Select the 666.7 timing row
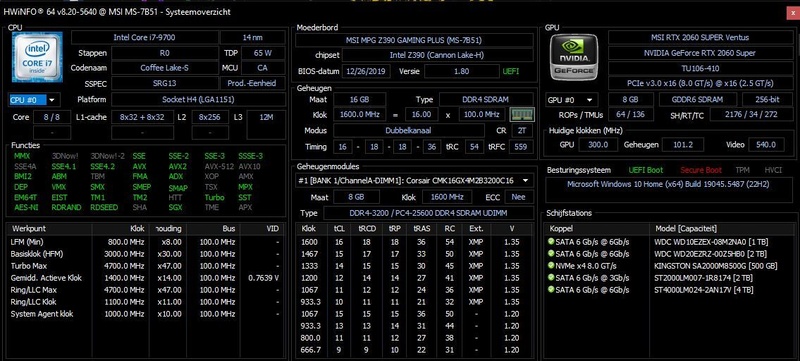The height and width of the screenshot is (361, 800). (x=414, y=350)
